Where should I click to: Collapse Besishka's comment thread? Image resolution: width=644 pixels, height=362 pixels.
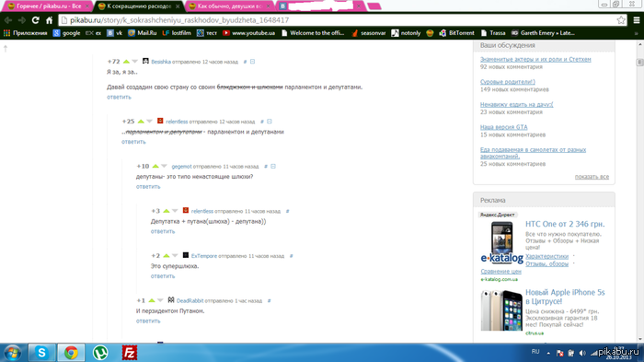253,62
